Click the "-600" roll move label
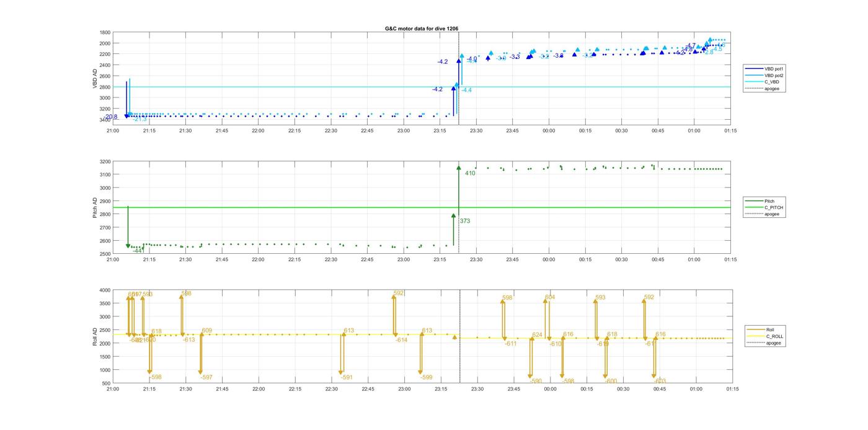Screen dimensions: 868x430 (x=611, y=381)
